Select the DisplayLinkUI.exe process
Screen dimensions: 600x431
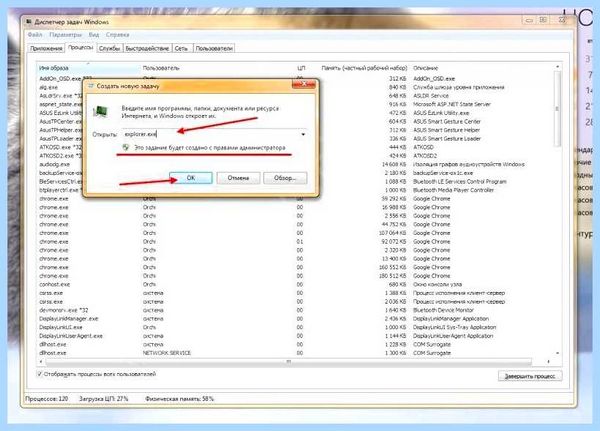pos(295,327)
